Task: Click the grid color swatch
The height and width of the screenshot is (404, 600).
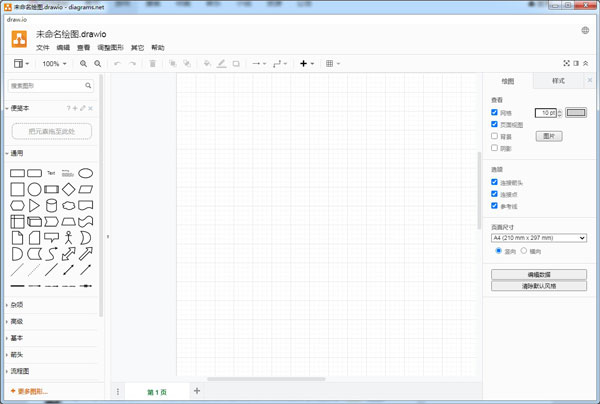Action: tap(576, 112)
